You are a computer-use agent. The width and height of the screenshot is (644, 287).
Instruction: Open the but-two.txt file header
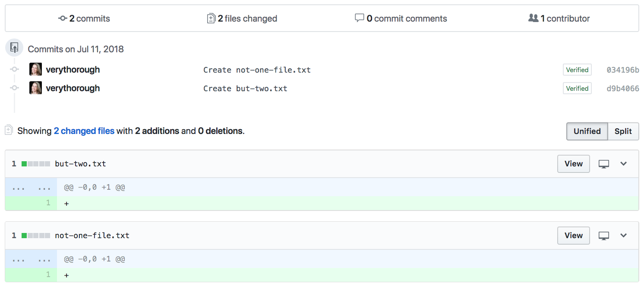pos(80,164)
